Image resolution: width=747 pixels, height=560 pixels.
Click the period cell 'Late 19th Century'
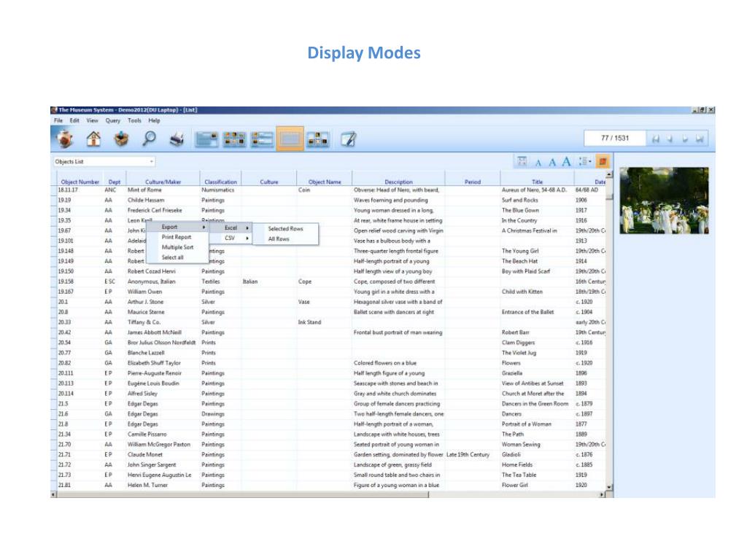click(x=468, y=455)
